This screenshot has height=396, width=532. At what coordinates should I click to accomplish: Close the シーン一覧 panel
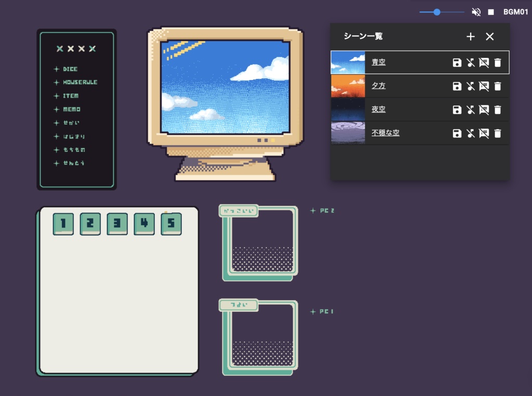[489, 37]
